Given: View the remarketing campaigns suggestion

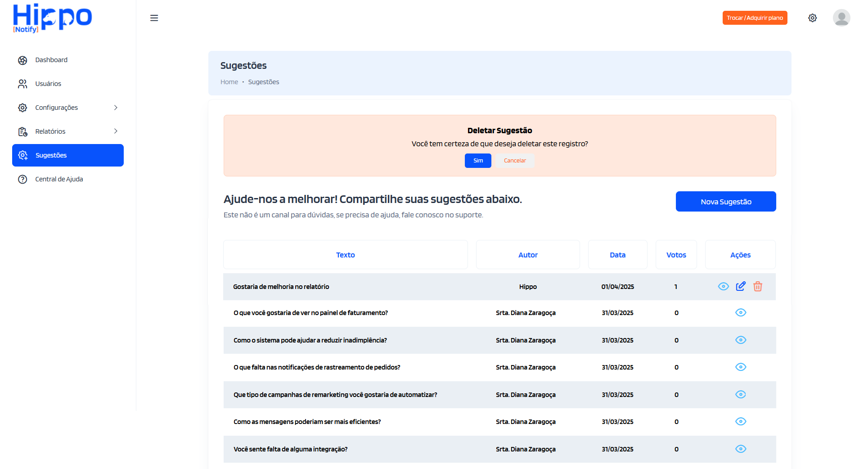Looking at the screenshot, I should pos(741,394).
